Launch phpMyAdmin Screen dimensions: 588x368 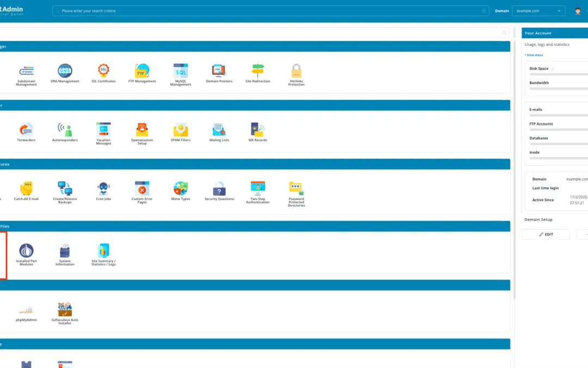pos(26,311)
